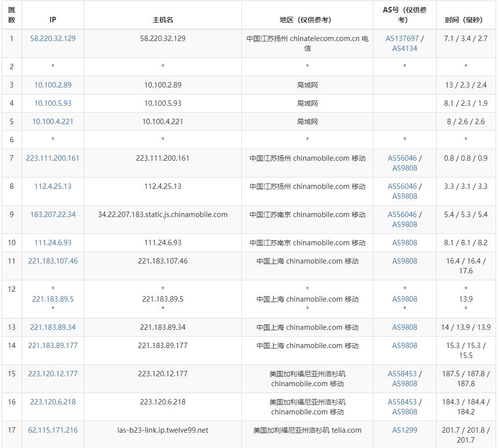Select time value 7.1 / 3.4 / 2.7
This screenshot has width=498, height=448.
click(x=465, y=39)
